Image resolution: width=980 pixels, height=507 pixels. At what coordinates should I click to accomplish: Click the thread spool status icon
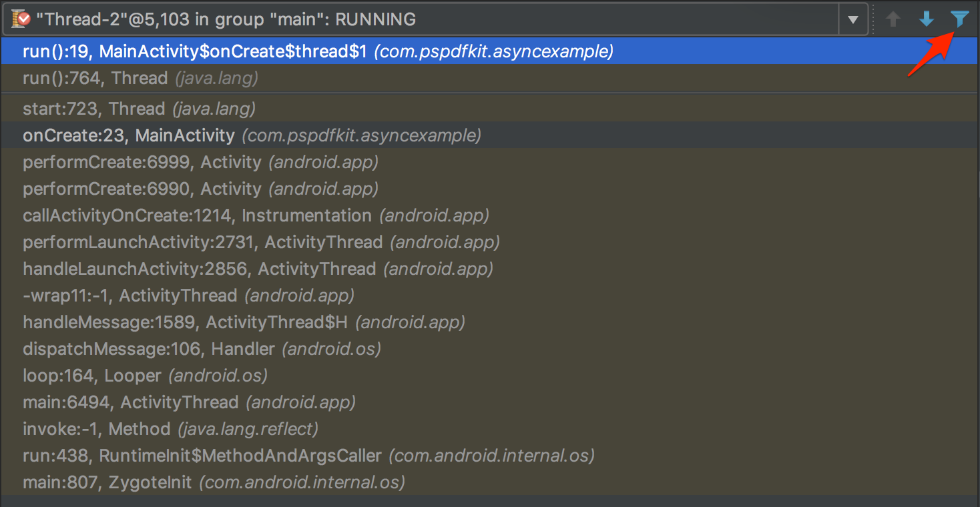pos(21,18)
